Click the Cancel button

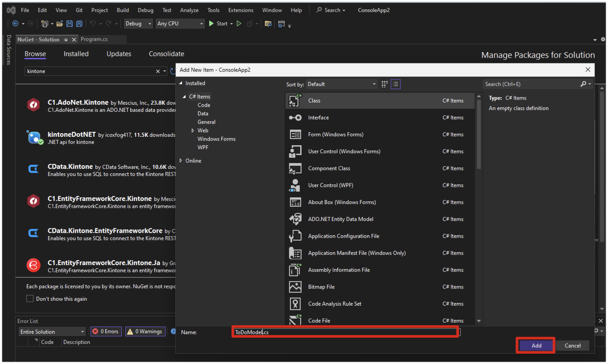[x=572, y=345]
